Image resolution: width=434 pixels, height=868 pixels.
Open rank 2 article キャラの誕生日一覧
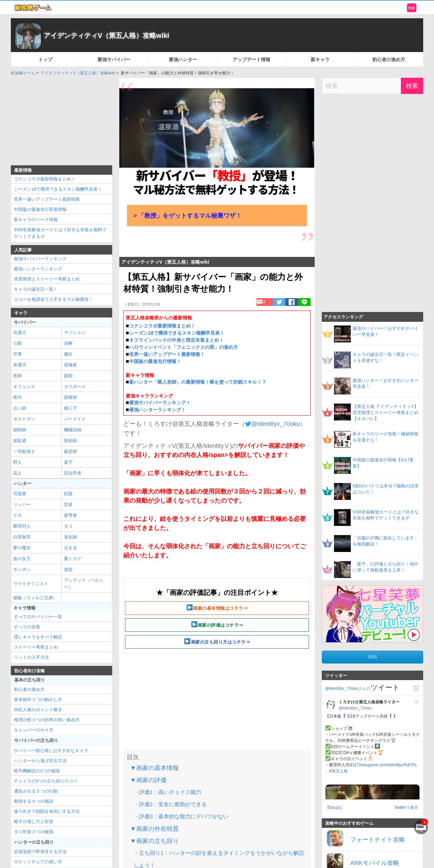[x=385, y=358]
